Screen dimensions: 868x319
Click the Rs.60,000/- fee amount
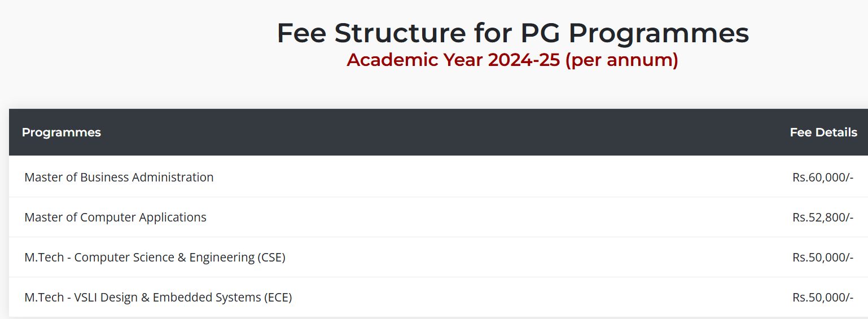pyautogui.click(x=822, y=178)
